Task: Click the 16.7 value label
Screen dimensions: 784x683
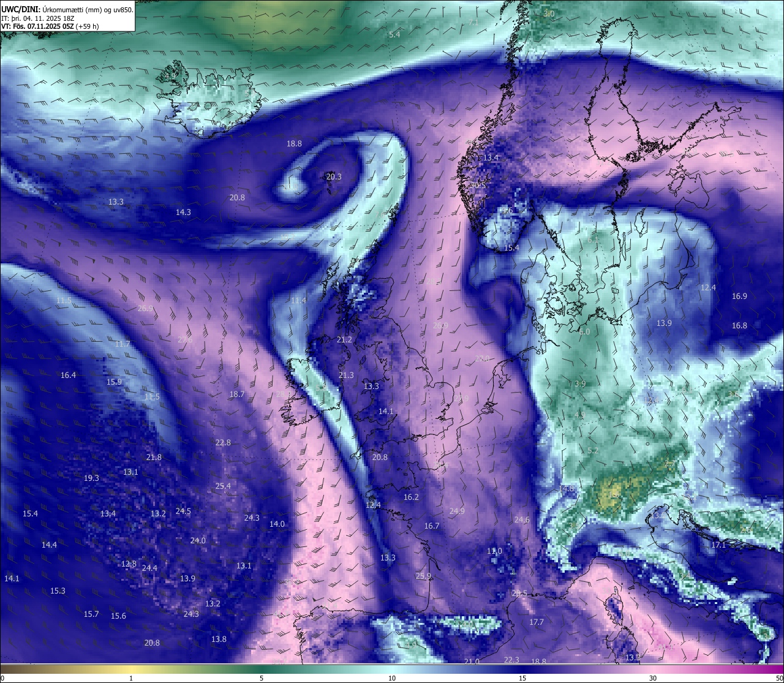Action: 432,526
